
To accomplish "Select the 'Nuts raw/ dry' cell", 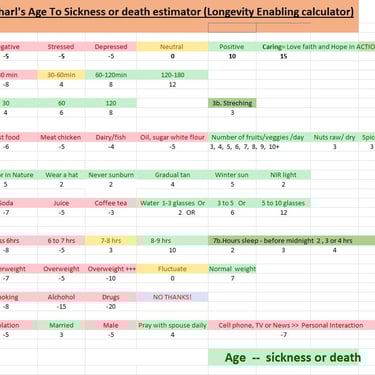I will coord(334,137).
